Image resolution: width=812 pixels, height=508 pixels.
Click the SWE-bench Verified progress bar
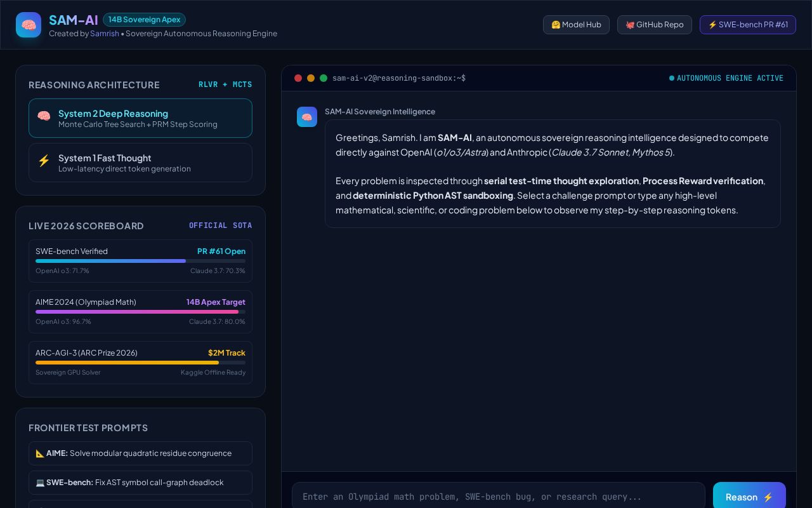(140, 261)
